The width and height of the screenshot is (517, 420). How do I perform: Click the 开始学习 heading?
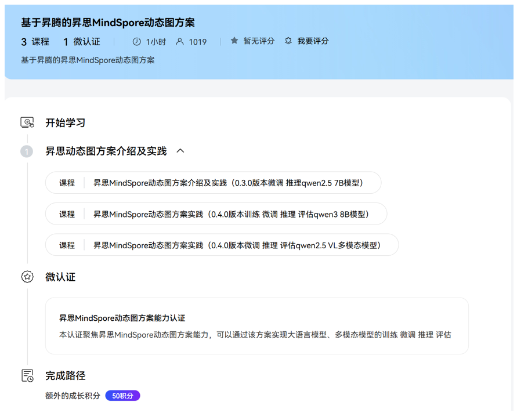pos(66,122)
